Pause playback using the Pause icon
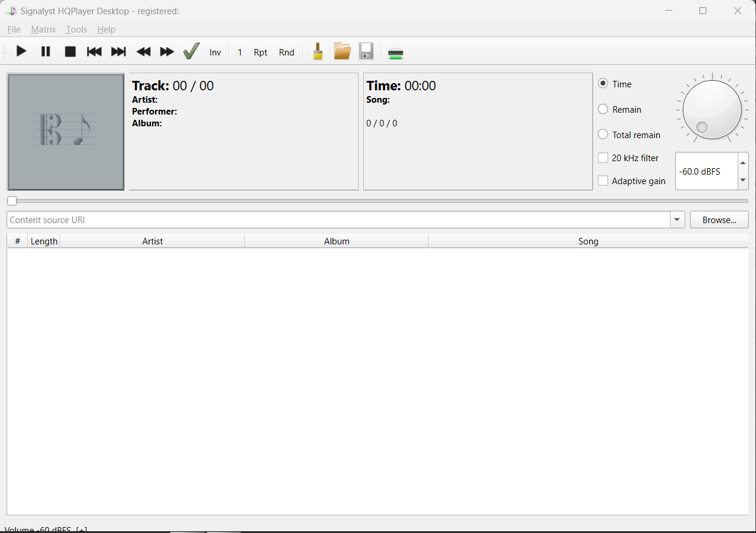 click(x=45, y=51)
